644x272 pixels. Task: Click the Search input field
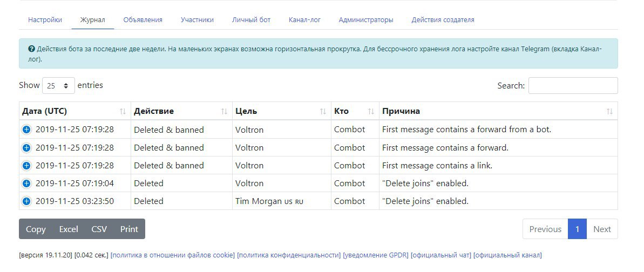pos(573,85)
